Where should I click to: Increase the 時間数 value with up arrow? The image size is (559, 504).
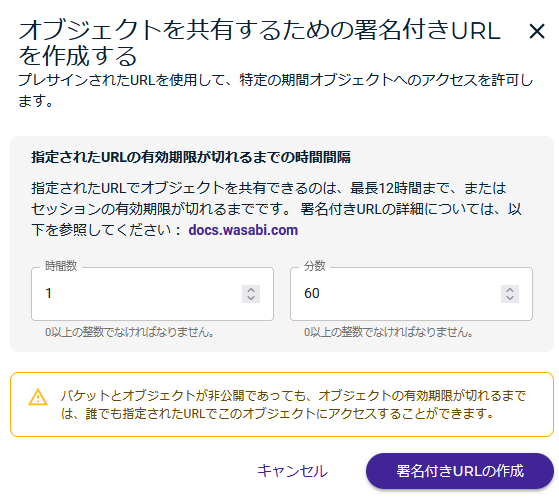(x=251, y=290)
